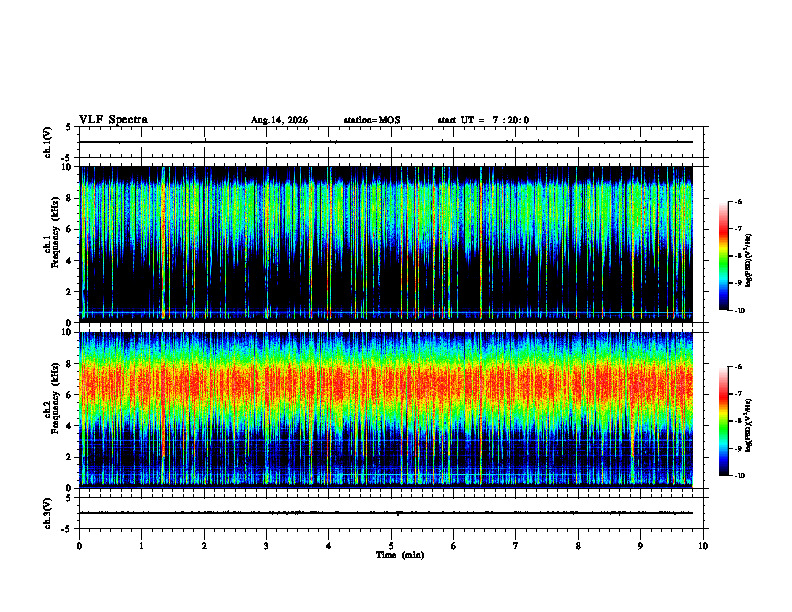Click the 4 kHz tick on ch.2 frequency axis
This screenshot has width=792, height=612.
click(x=70, y=426)
